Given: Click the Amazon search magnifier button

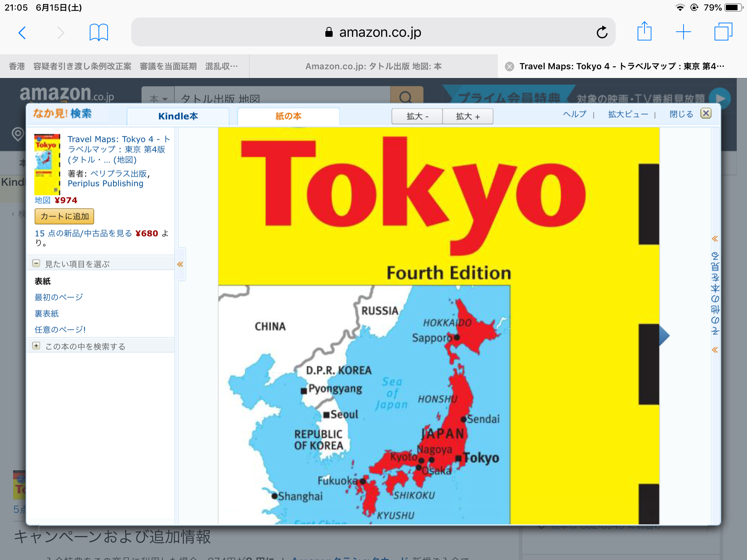Looking at the screenshot, I should point(406,96).
